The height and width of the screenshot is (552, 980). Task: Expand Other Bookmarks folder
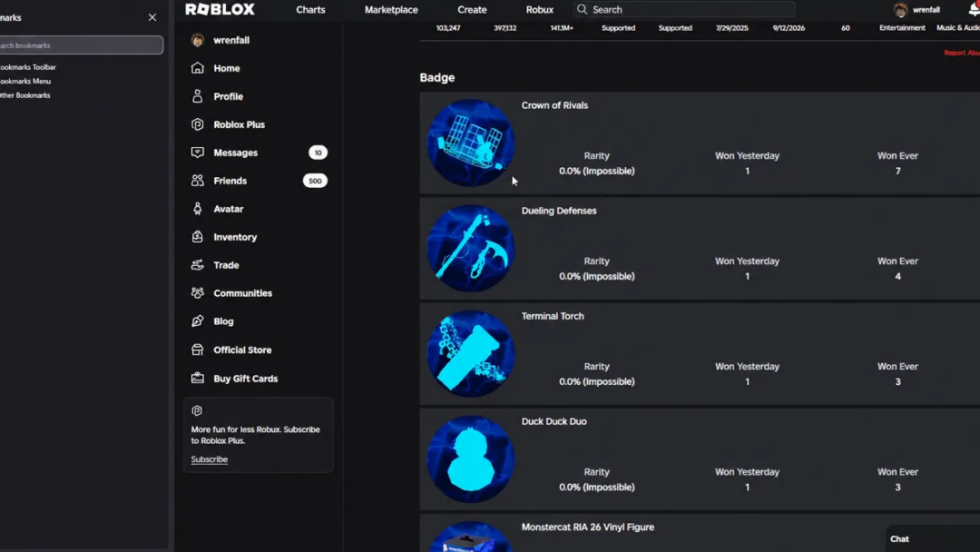click(x=25, y=95)
